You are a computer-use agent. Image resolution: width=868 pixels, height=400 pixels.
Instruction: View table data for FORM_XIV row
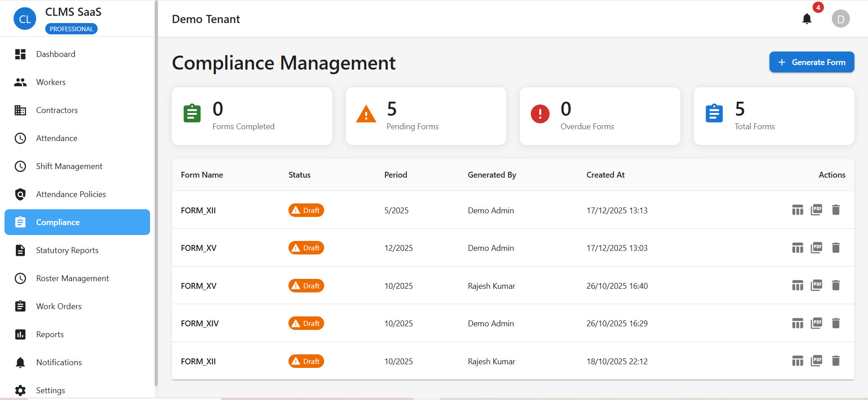tap(797, 324)
